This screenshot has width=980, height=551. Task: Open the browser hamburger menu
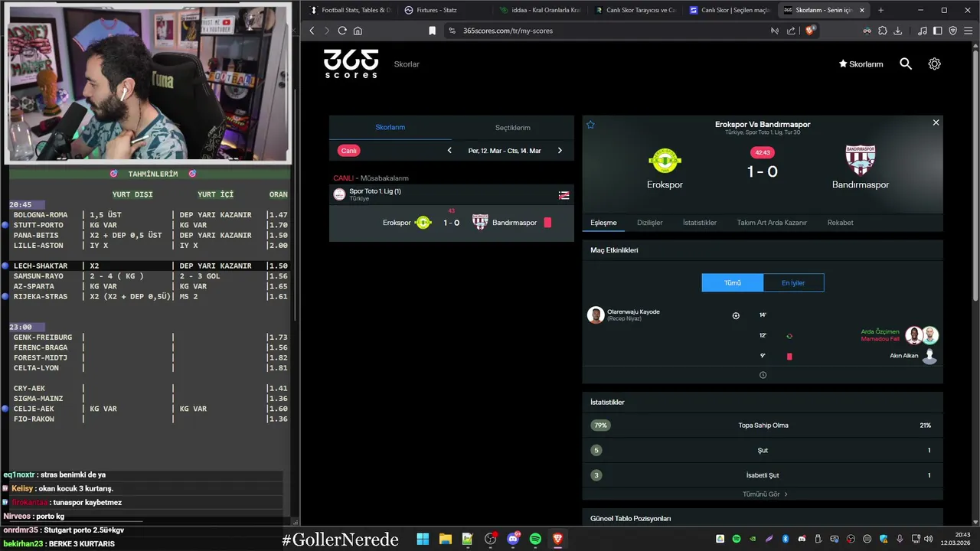[x=968, y=31]
